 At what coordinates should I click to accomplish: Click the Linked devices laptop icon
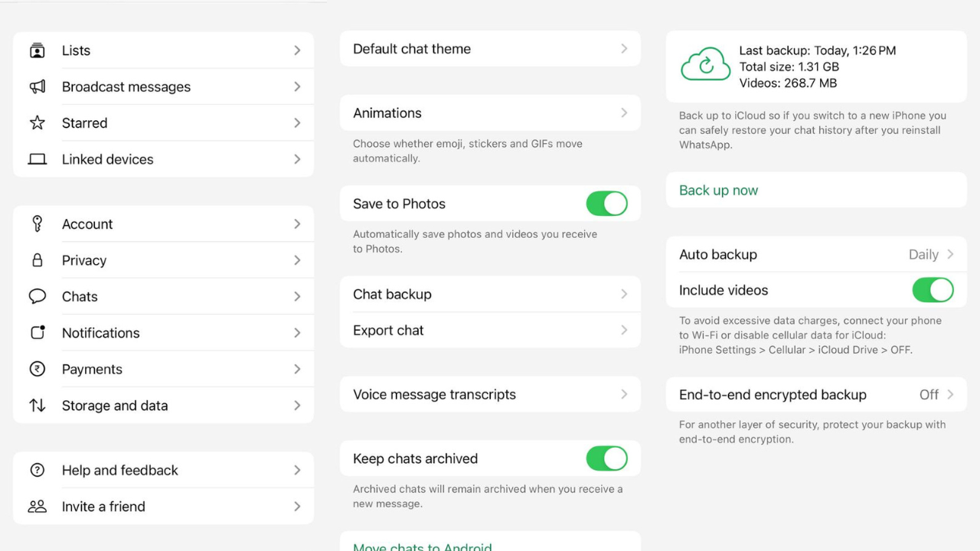tap(37, 159)
